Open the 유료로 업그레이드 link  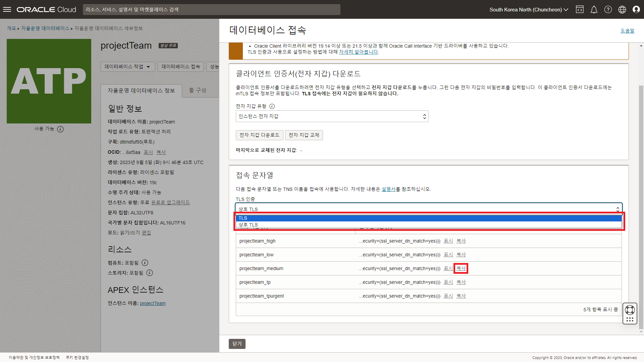170,203
